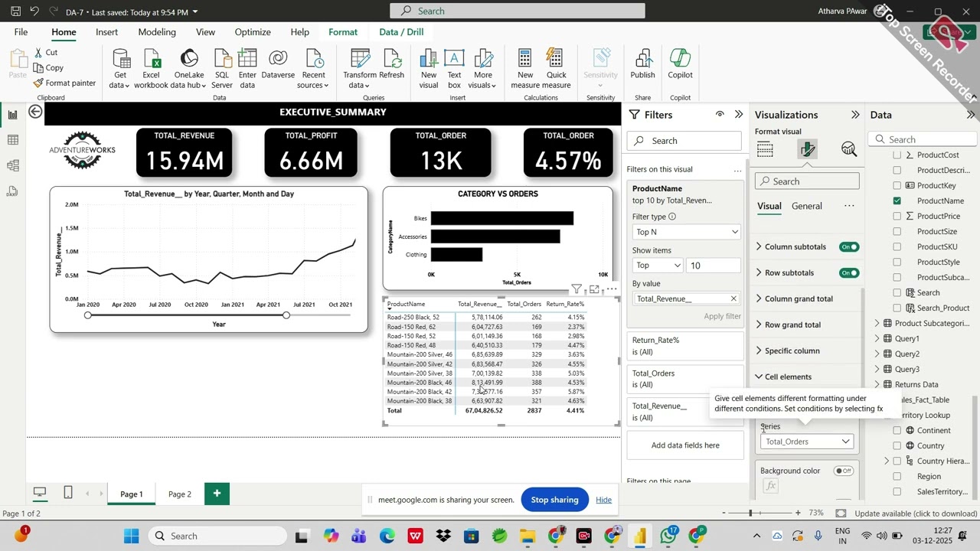Add a new report page
The width and height of the screenshot is (980, 551).
217,494
